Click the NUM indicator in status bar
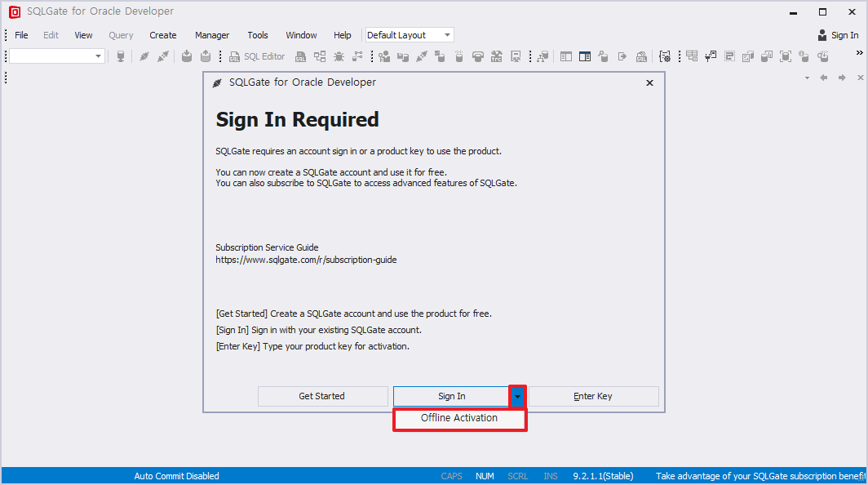Screen dimensions: 868x485 485,476
